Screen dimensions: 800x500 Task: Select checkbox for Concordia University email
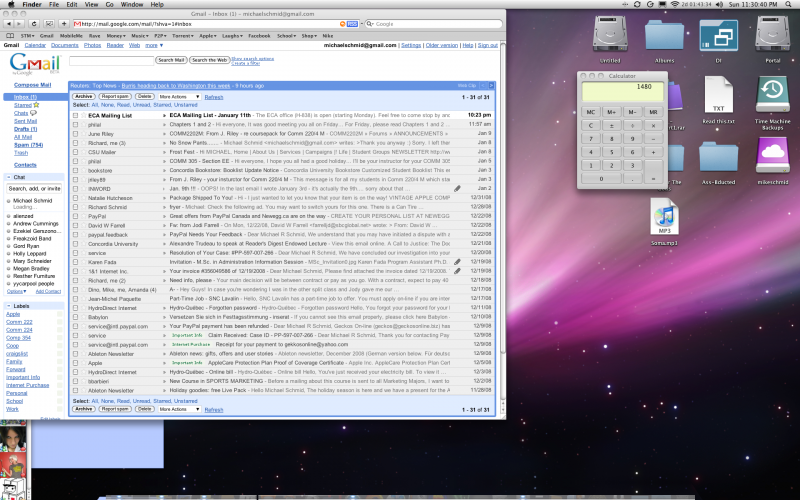(x=76, y=244)
